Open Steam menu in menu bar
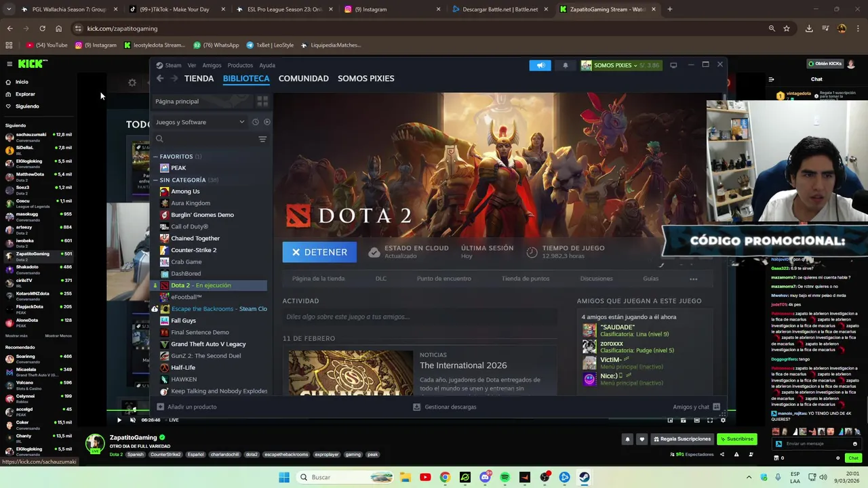Image resolution: width=868 pixels, height=488 pixels. (173, 66)
